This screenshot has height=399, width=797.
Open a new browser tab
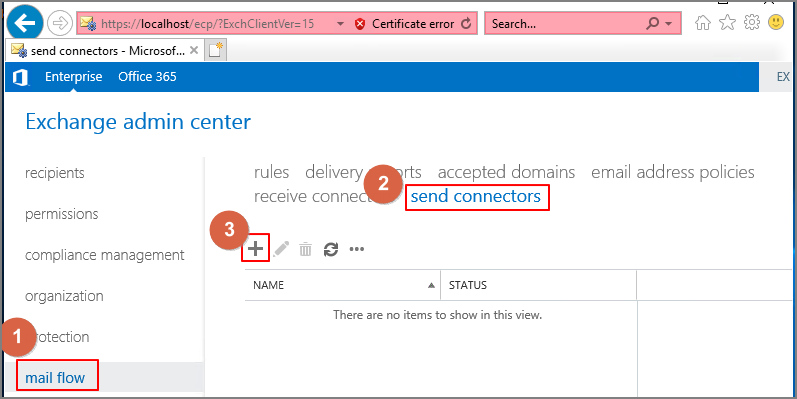(216, 50)
